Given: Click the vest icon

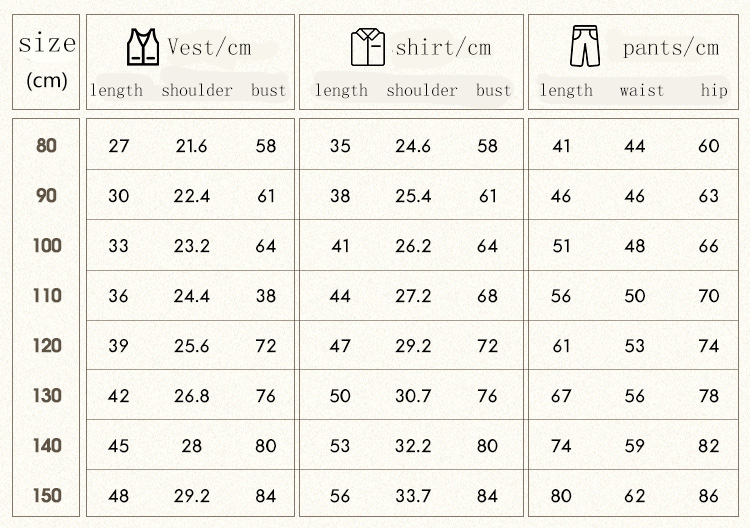Looking at the screenshot, I should 143,46.
